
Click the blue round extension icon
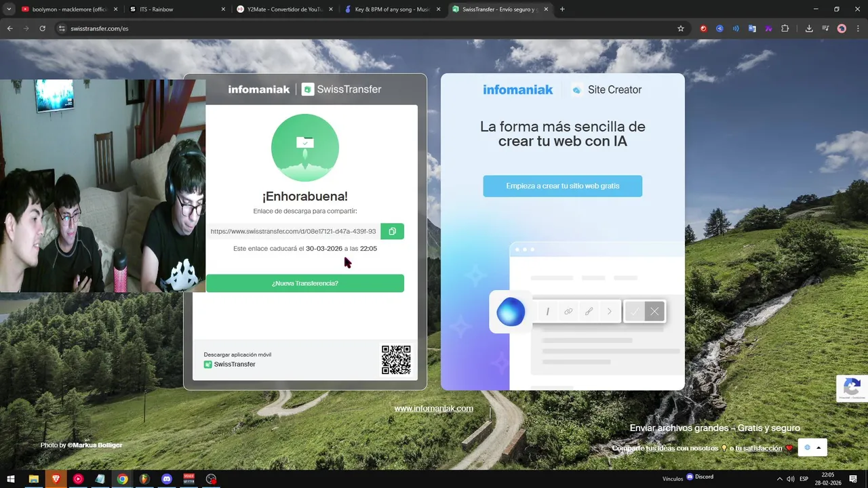coord(719,28)
